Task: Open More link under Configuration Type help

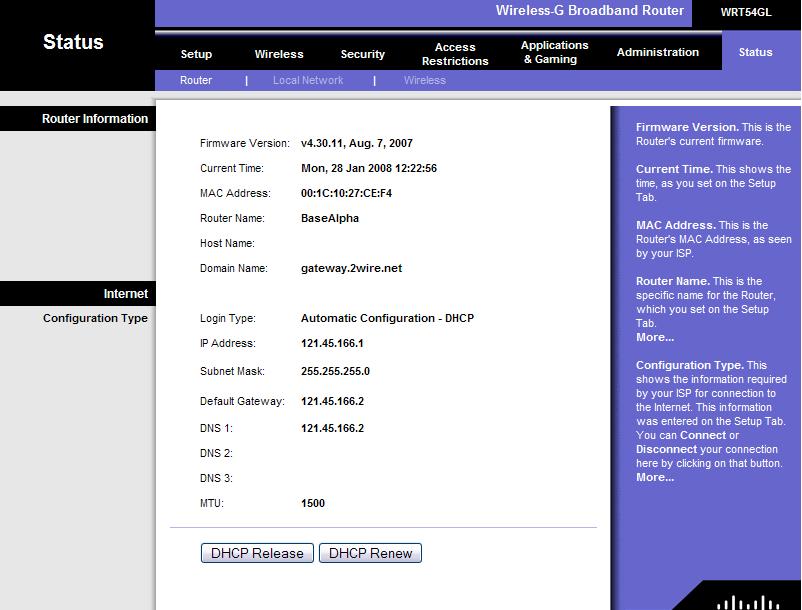Action: point(655,477)
